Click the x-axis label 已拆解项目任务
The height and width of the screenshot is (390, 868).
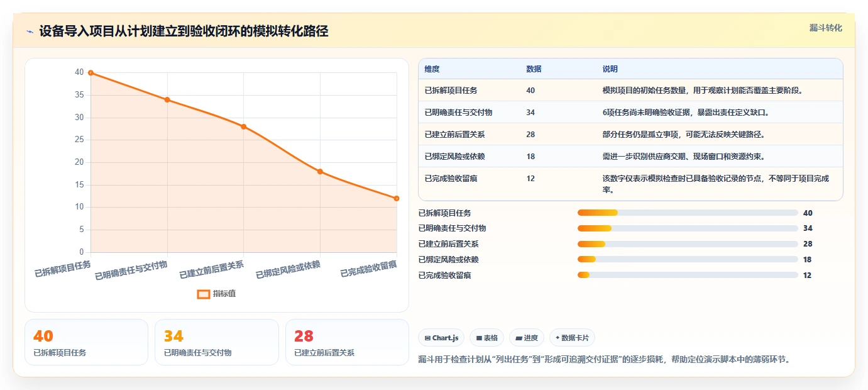tap(63, 269)
